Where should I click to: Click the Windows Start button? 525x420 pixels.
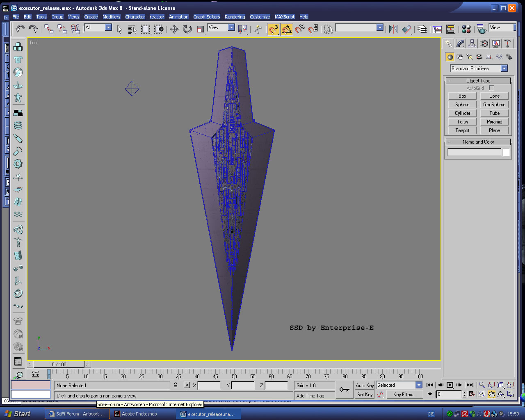[x=17, y=414]
